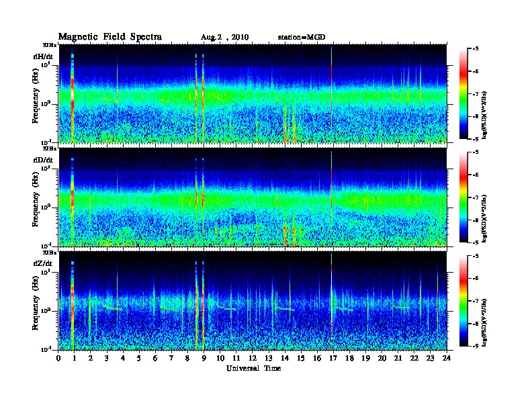
Task: Click the dH/dt color bar 'log(PSD)' unit label
Action: coord(484,115)
